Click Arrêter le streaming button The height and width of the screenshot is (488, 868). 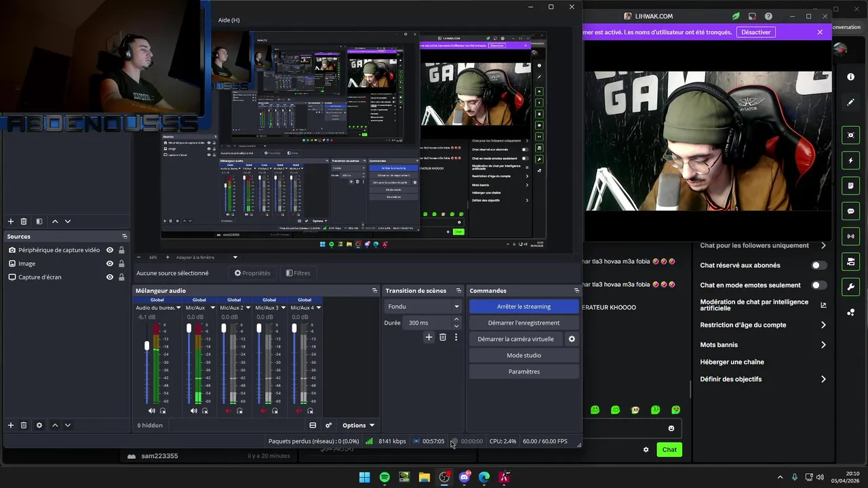click(x=524, y=306)
